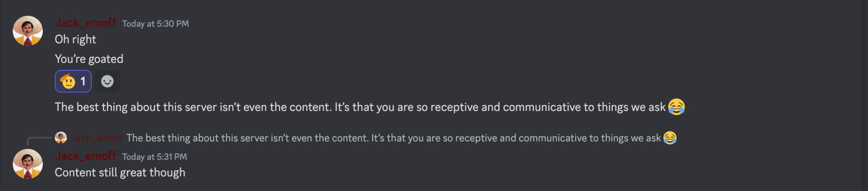Open Jack_emoff's avatar on 5:30 PM message
This screenshot has width=868, height=191.
(x=27, y=31)
